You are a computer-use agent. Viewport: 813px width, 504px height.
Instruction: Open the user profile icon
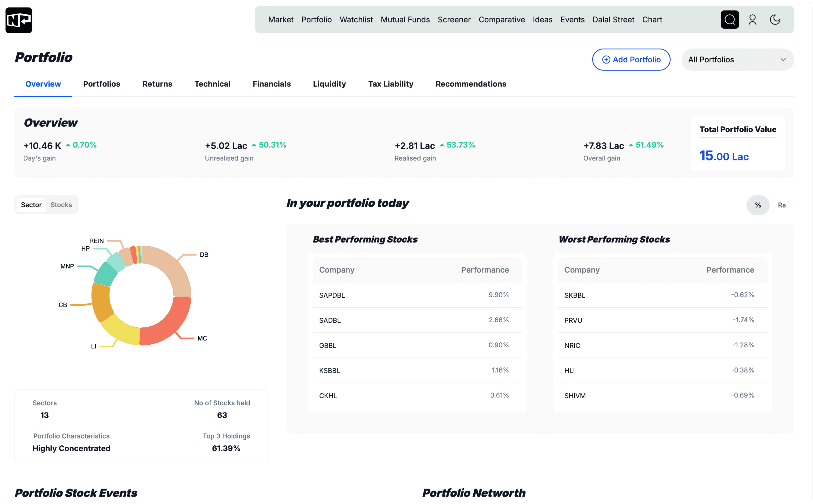(753, 20)
